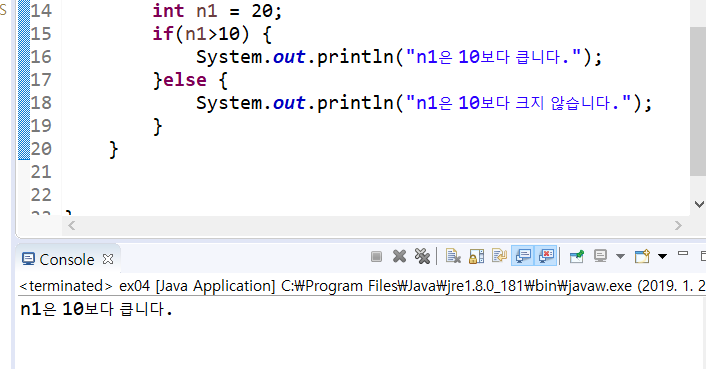Viewport: 706px width, 369px height.
Task: Click the 'out' field on line 16
Action: (289, 57)
